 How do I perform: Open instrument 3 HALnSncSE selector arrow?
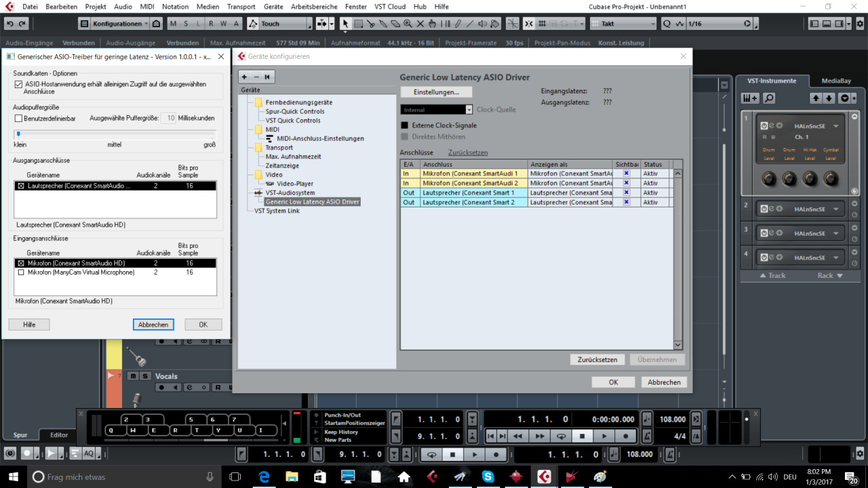tap(836, 233)
